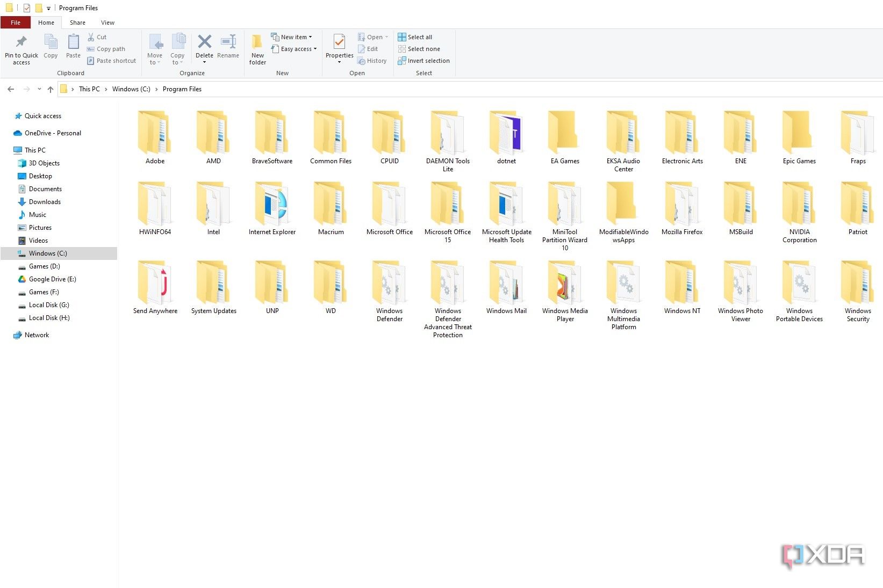The height and width of the screenshot is (588, 883).
Task: Open the recent locations dropdown arrow
Action: point(39,89)
